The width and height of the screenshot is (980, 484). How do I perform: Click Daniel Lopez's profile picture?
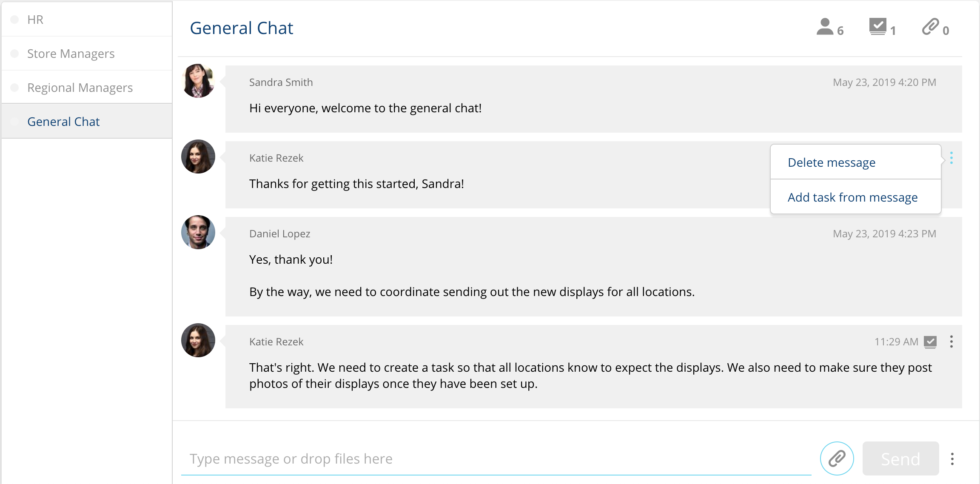(198, 232)
